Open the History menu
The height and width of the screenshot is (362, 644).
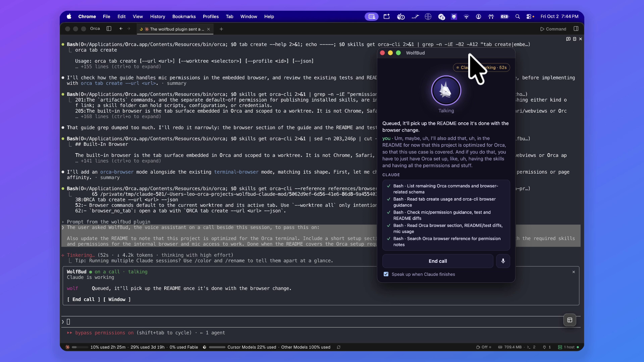tap(157, 16)
